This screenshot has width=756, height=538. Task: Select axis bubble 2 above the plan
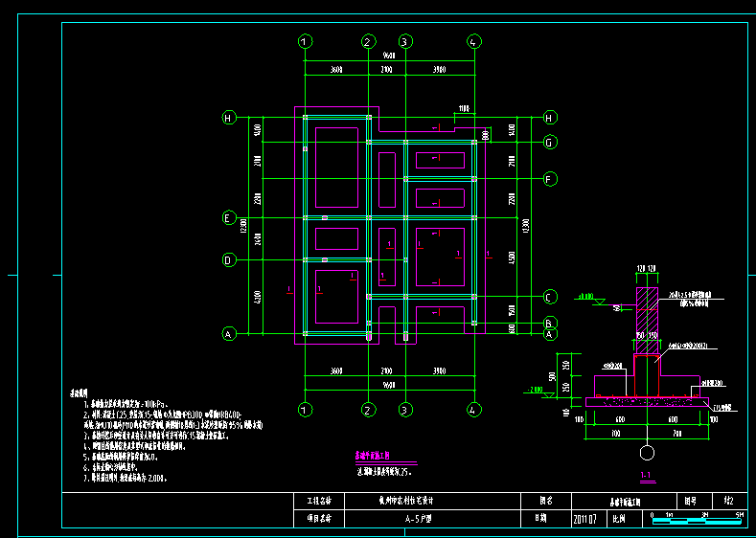[x=368, y=42]
